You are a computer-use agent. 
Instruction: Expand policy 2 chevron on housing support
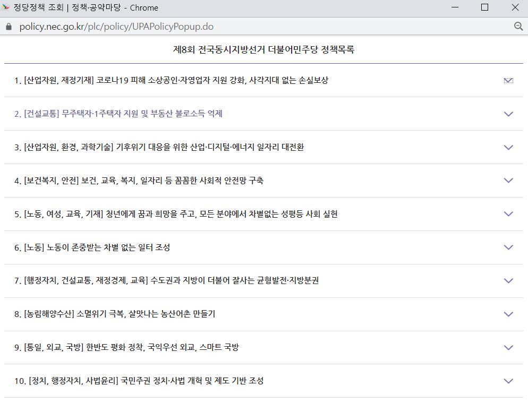[x=508, y=114]
